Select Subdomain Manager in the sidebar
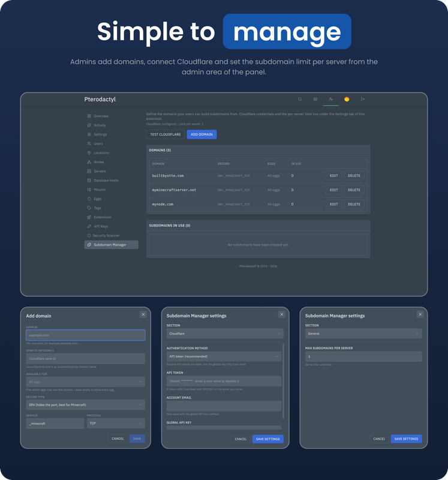This screenshot has width=448, height=480. click(111, 245)
